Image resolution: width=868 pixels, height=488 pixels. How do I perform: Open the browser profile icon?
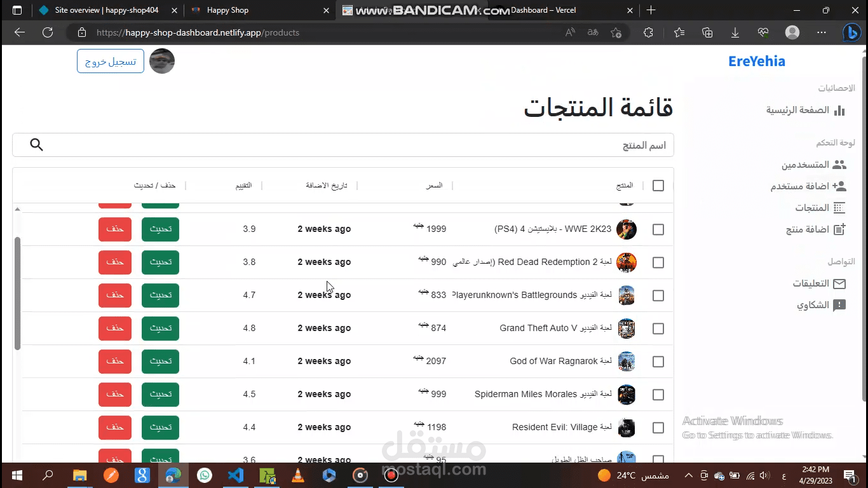tap(792, 32)
